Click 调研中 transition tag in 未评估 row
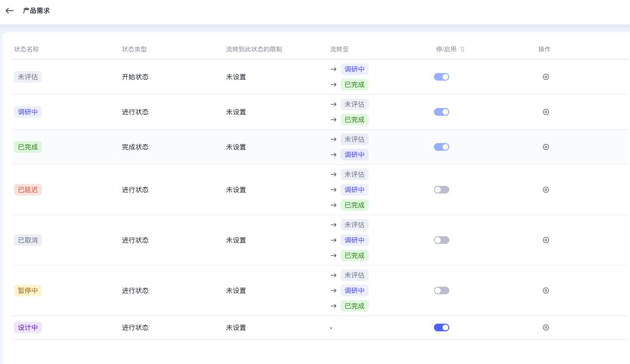This screenshot has height=364, width=630. pos(354,69)
